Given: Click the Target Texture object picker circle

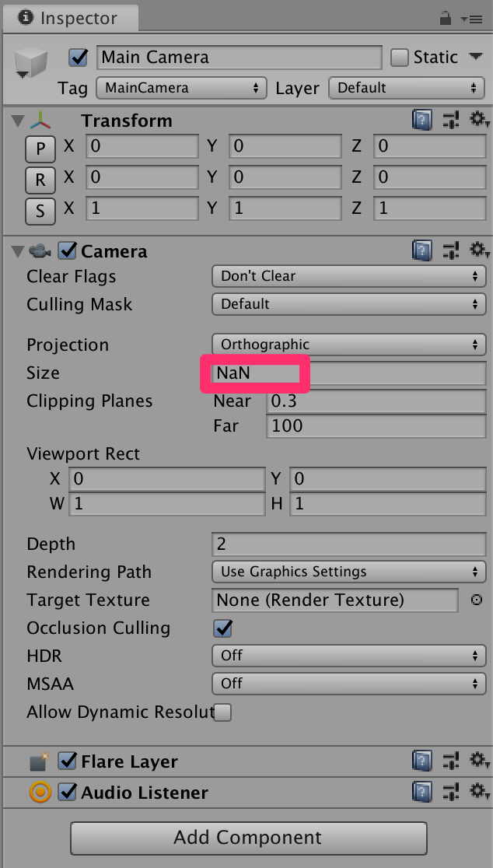Looking at the screenshot, I should tap(475, 600).
